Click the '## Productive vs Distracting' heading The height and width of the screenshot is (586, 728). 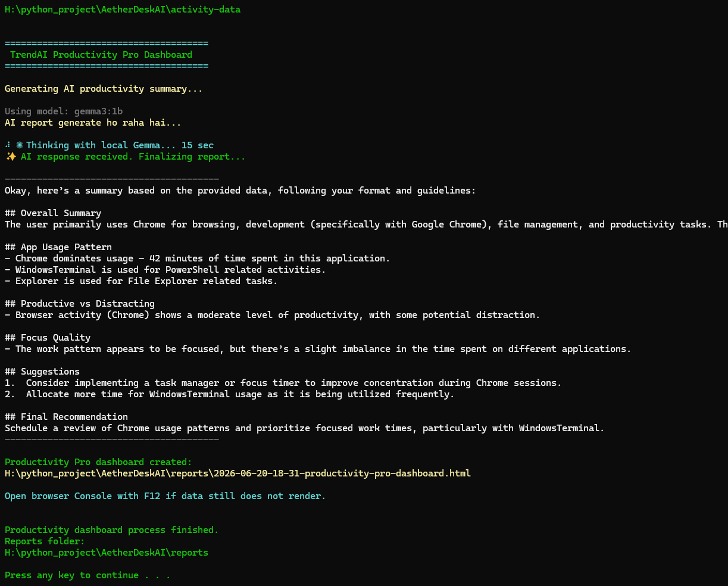[80, 304]
